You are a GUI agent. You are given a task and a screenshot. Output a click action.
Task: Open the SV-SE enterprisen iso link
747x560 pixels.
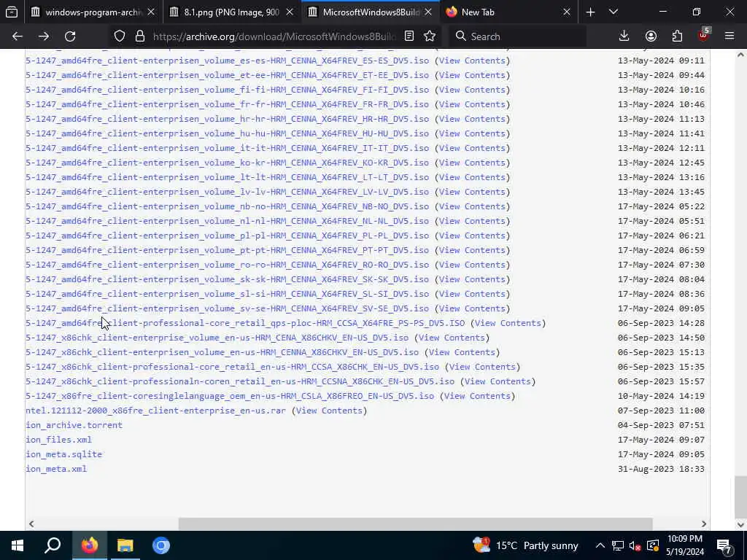228,308
